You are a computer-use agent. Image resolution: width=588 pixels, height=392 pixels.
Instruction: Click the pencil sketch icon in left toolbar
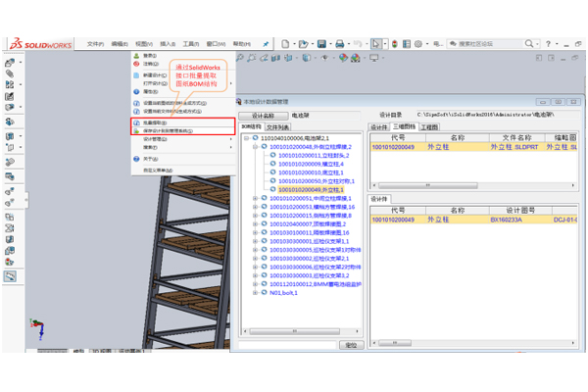click(10, 96)
